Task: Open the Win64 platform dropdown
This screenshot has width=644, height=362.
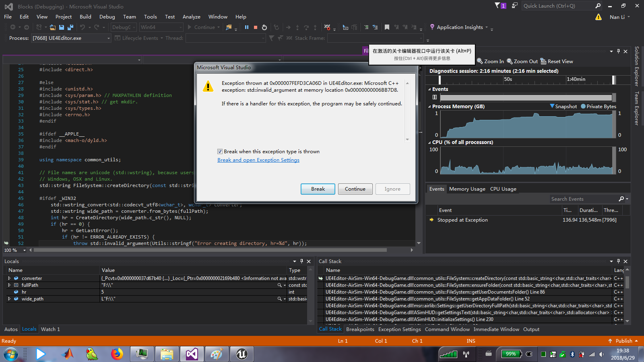Action: (181, 27)
